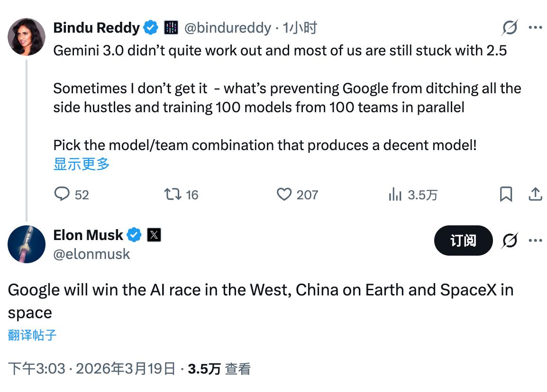Image resolution: width=547 pixels, height=392 pixels.
Task: Like Bindu Reddy's tweet
Action: pos(283,194)
